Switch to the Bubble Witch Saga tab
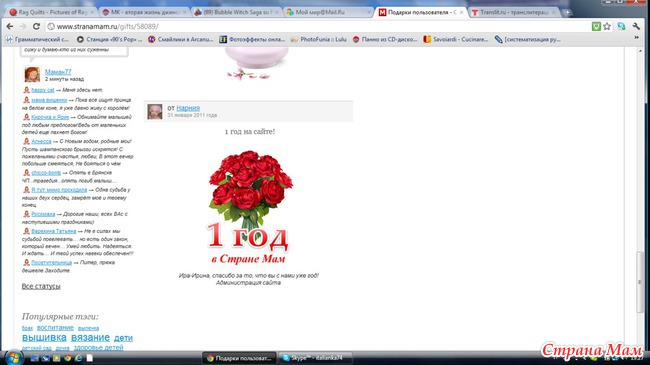 point(237,12)
